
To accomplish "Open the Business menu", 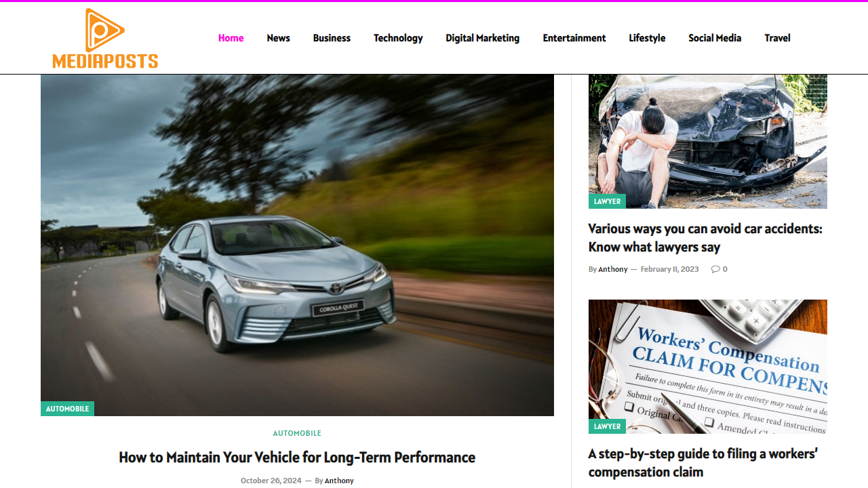I will tap(332, 38).
